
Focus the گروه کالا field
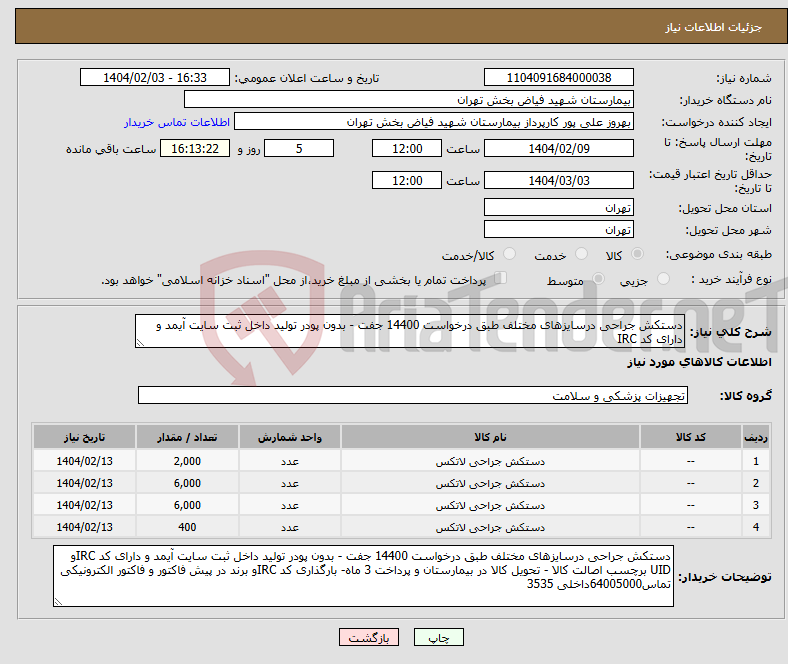(413, 396)
